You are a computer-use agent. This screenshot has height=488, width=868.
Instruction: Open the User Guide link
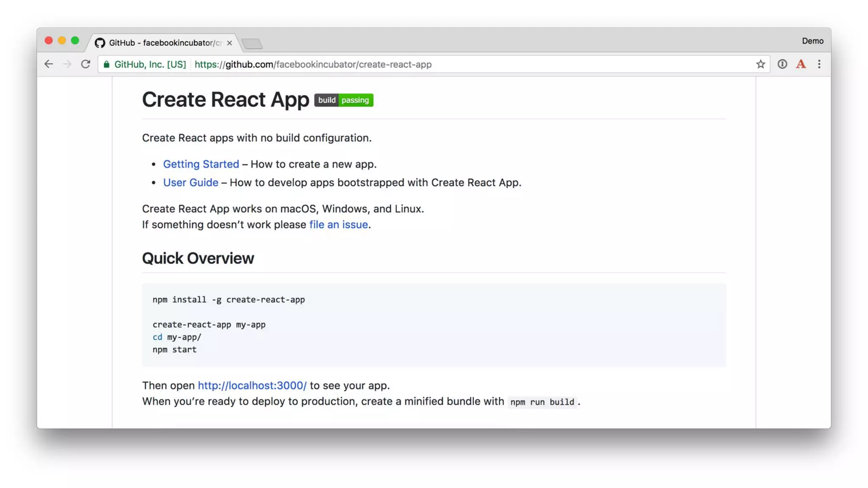tap(191, 183)
